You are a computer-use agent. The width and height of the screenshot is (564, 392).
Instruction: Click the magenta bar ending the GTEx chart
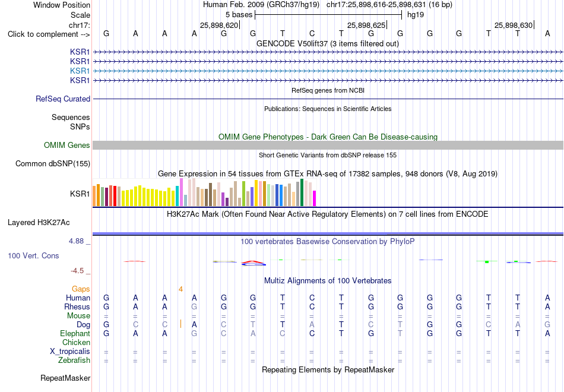click(314, 198)
